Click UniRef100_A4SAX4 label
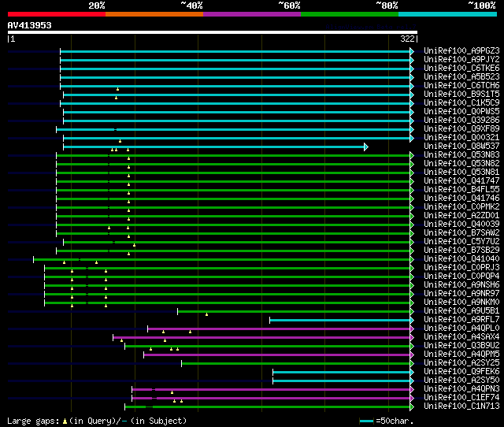The image size is (504, 427). click(x=461, y=337)
